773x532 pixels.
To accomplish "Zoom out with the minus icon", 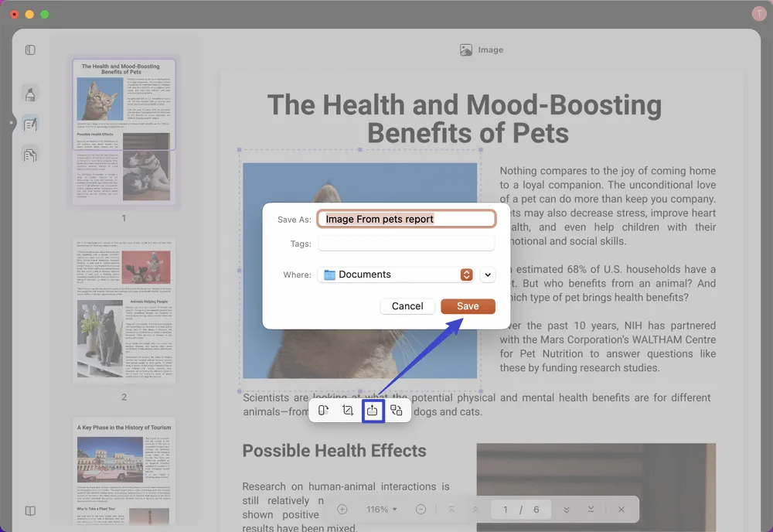I will coord(421,510).
